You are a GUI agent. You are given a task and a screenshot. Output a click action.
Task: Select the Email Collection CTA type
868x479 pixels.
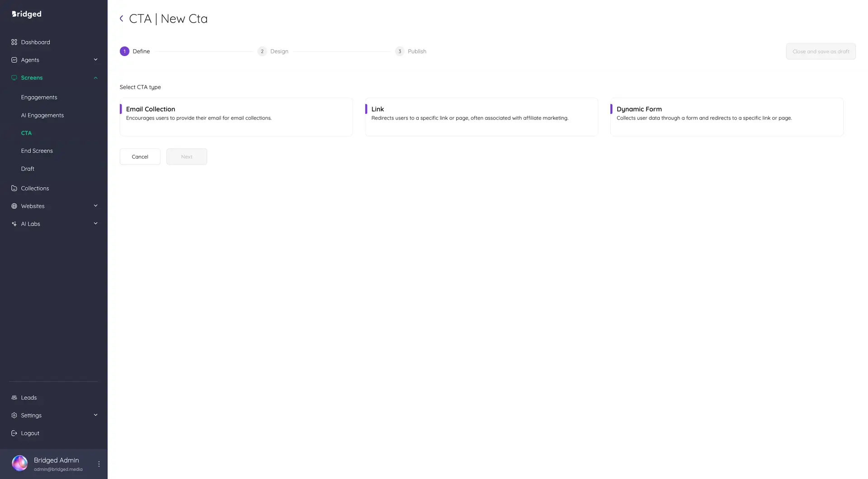click(236, 117)
